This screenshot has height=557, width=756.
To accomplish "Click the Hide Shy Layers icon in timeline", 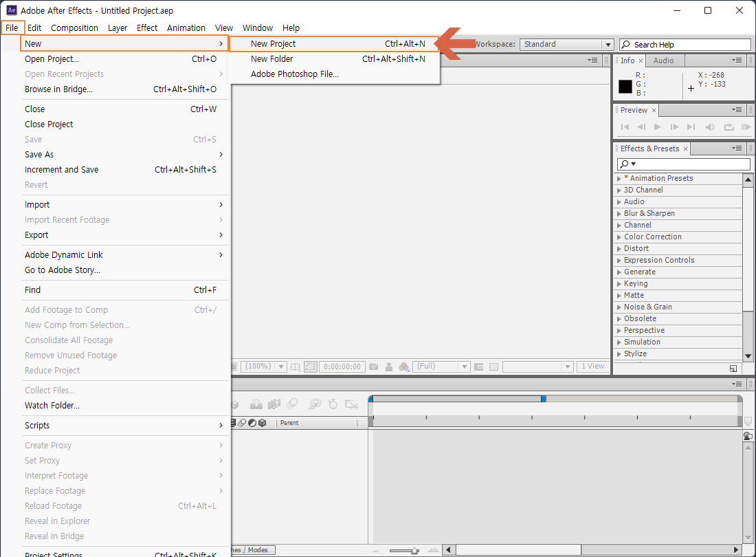I will (x=256, y=404).
